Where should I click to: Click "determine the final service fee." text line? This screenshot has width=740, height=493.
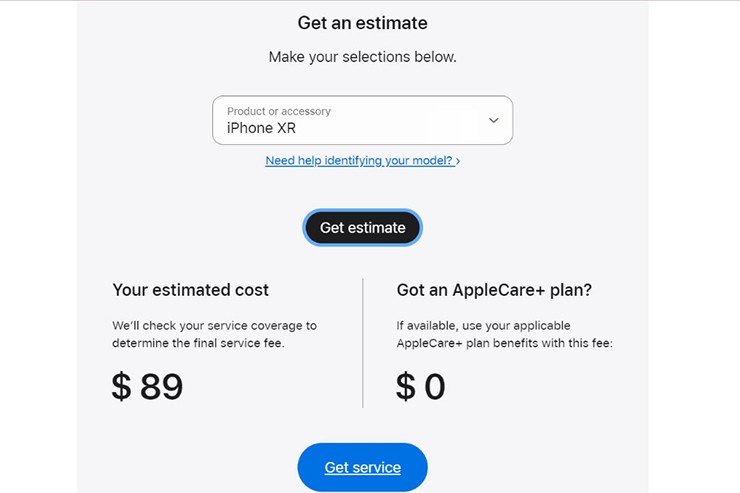(x=199, y=343)
